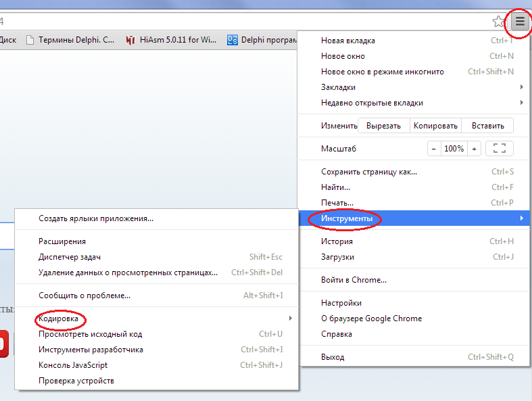
Task: Open the Delphi програм bookmark
Action: coord(262,40)
